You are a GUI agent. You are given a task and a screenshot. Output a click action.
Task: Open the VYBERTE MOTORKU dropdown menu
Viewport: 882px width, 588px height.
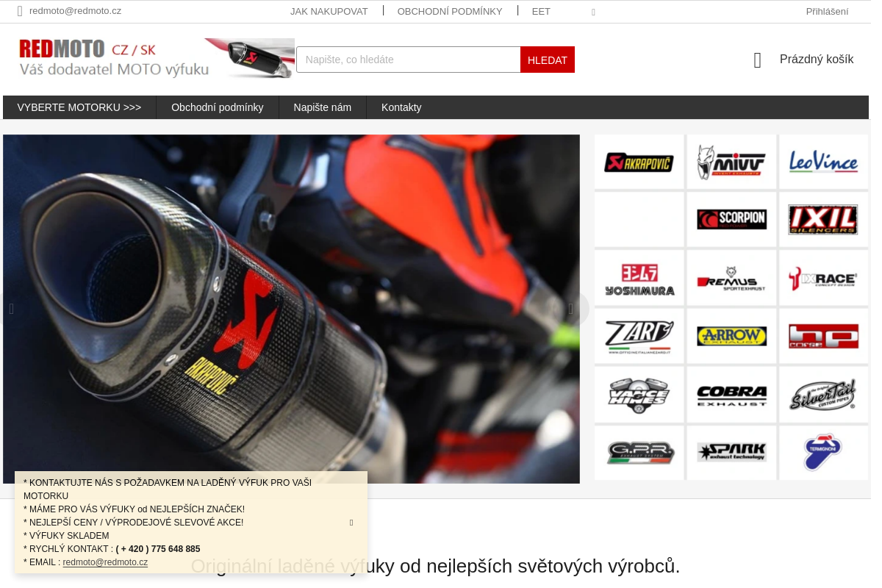pos(79,107)
